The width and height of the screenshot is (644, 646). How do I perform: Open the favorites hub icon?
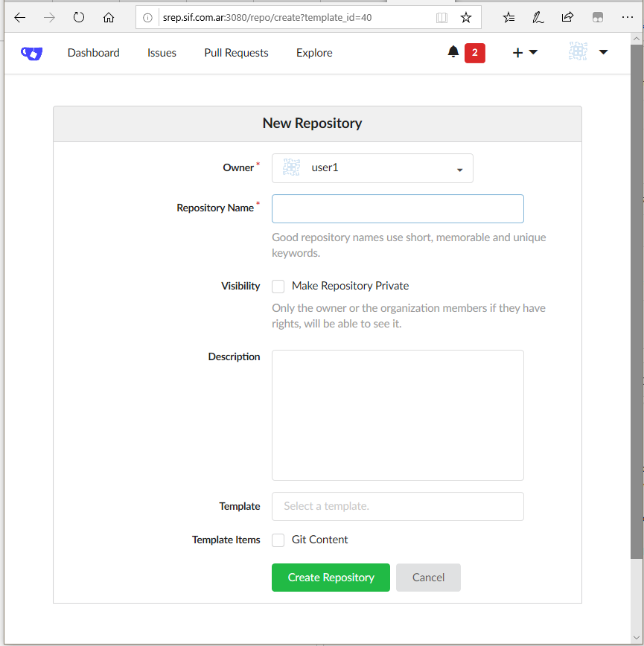click(x=508, y=17)
